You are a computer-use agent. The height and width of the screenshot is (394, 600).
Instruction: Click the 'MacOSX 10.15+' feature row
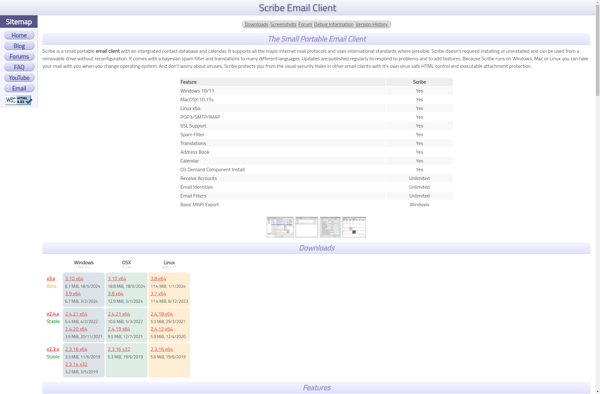(x=316, y=100)
